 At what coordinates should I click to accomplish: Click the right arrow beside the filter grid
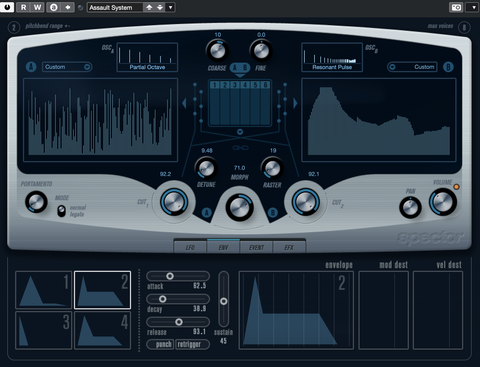pos(295,103)
